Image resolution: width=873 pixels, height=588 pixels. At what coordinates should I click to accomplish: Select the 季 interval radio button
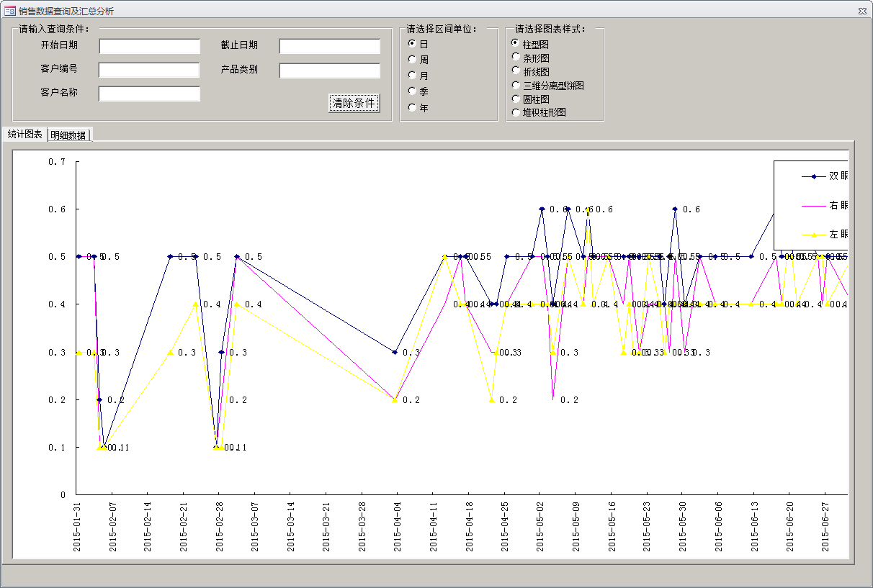pyautogui.click(x=413, y=91)
